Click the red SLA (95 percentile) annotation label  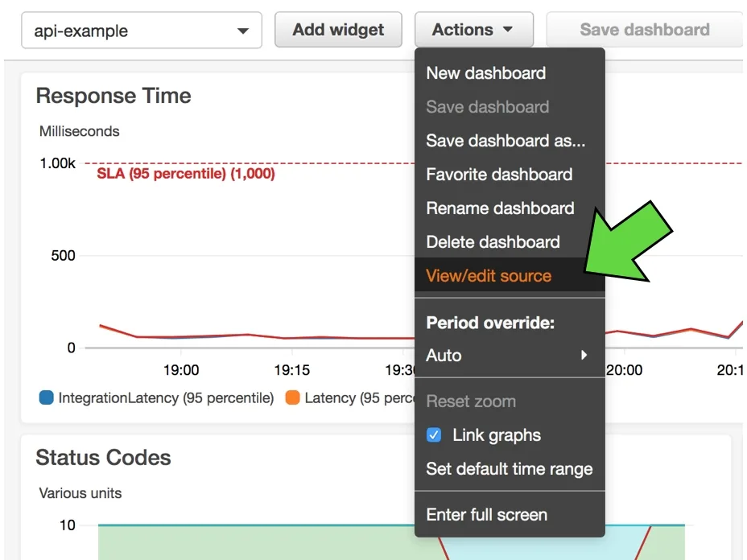(x=185, y=173)
